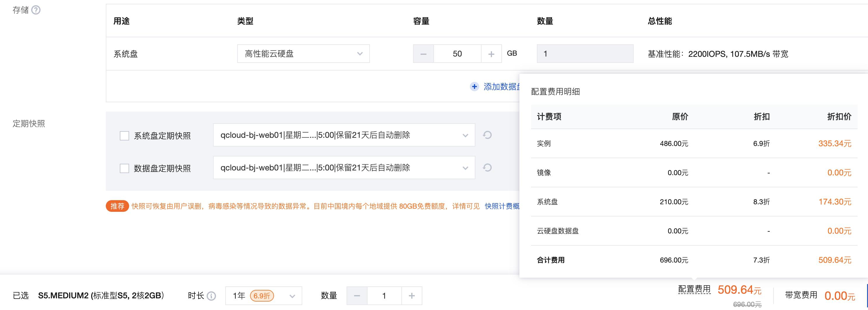Click the 配置费用 label to toggle details

pos(694,289)
